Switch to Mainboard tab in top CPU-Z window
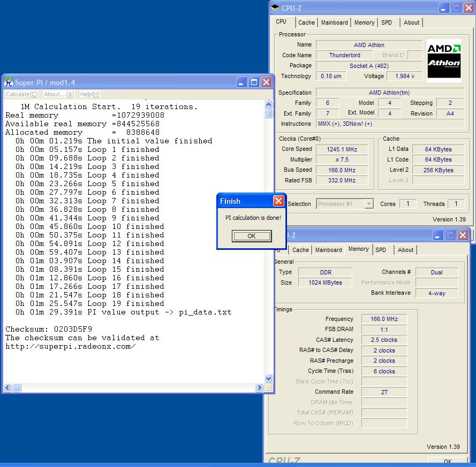Image resolution: width=476 pixels, height=467 pixels. 334,23
